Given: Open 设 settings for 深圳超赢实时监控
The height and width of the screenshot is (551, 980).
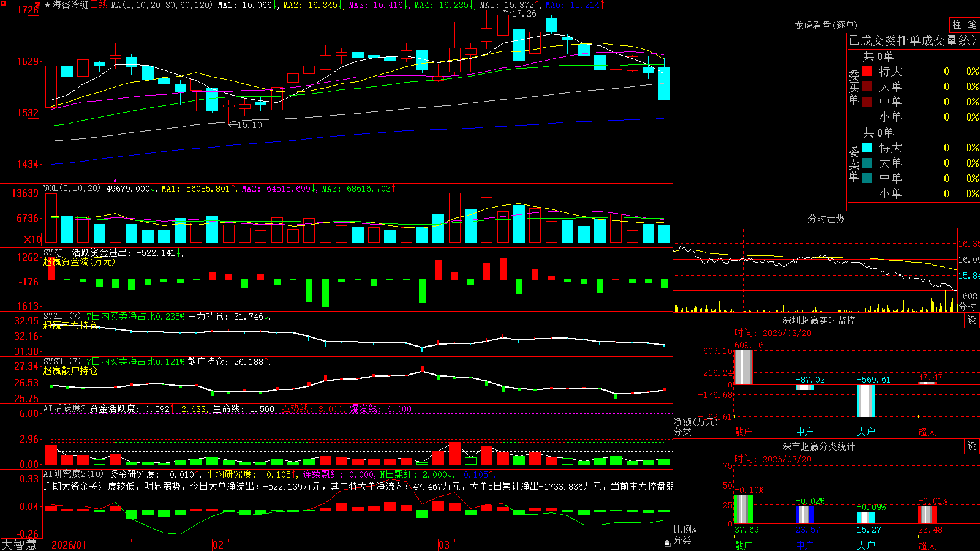Looking at the screenshot, I should 972,320.
